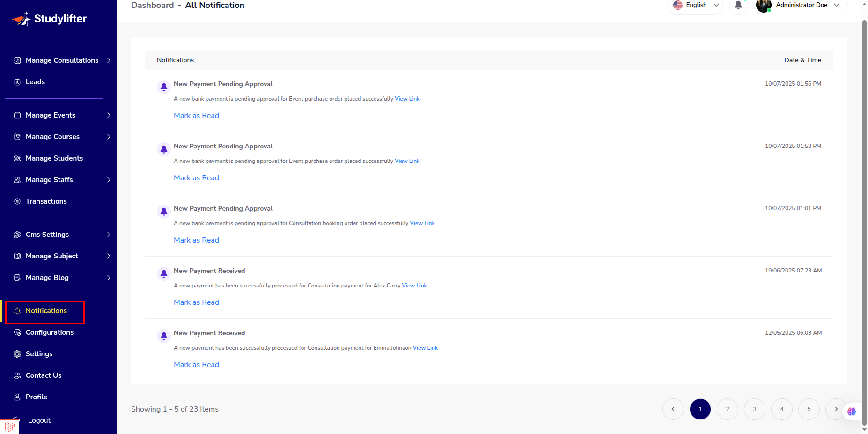
Task: Expand the Cms Settings submenu chevron
Action: coord(109,235)
